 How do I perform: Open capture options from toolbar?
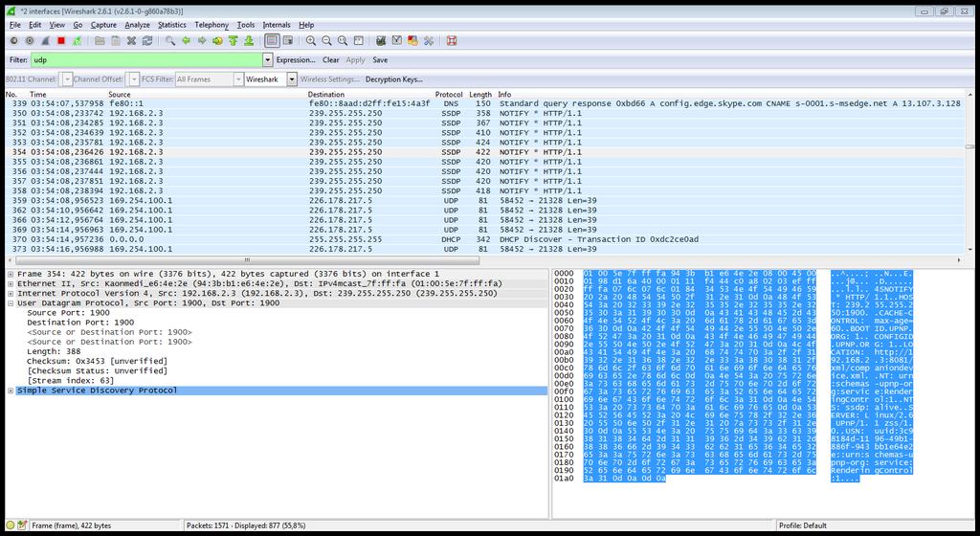point(30,40)
